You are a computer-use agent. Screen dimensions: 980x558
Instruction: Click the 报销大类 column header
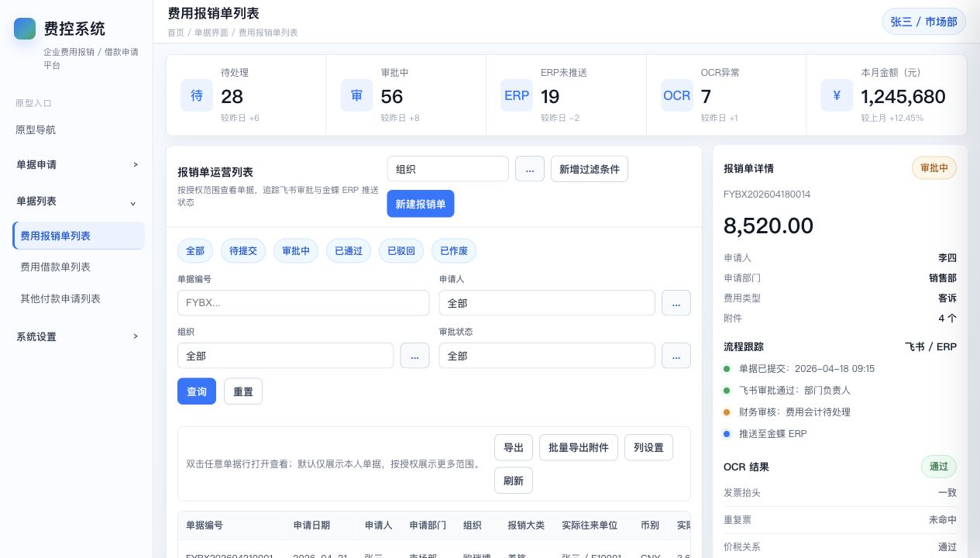point(526,525)
